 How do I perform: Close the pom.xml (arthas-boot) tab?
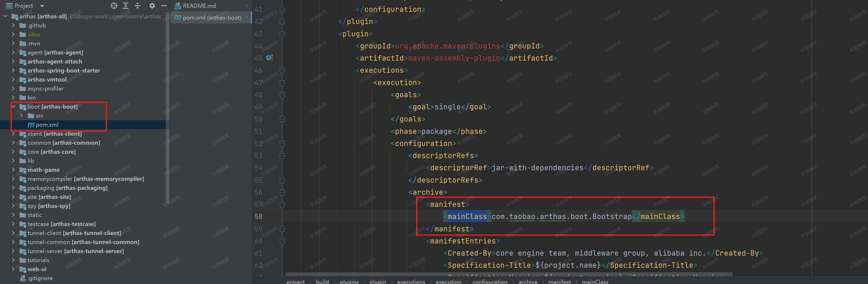pyautogui.click(x=247, y=18)
